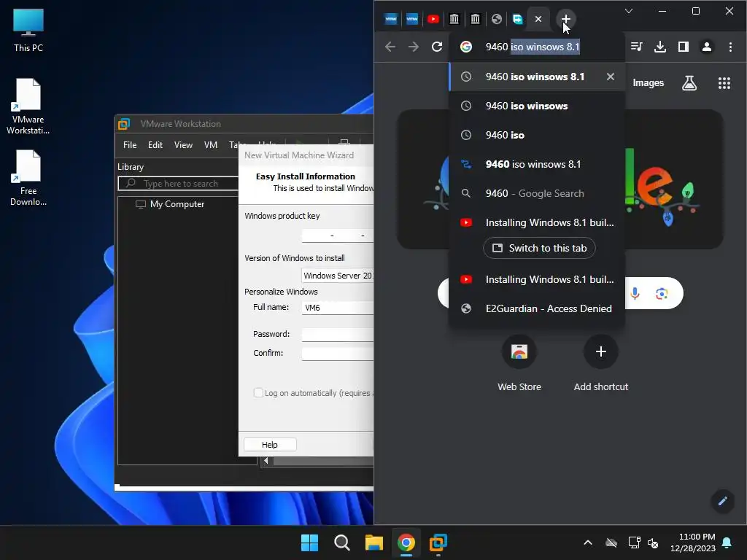Open Search Labs flask icon

[x=689, y=83]
